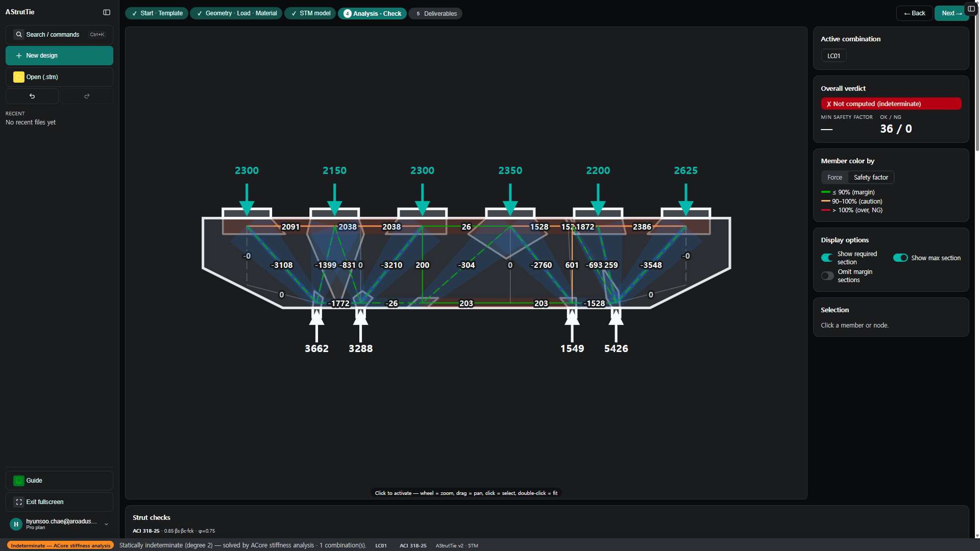Click the green ≤ 90% margin legend swatch
The width and height of the screenshot is (980, 551).
click(825, 192)
